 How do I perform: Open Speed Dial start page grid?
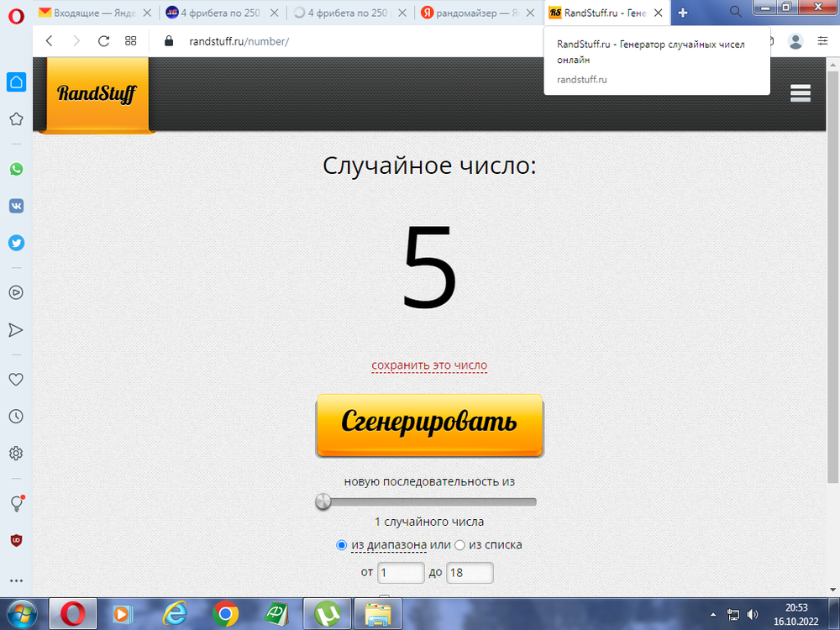[x=131, y=41]
